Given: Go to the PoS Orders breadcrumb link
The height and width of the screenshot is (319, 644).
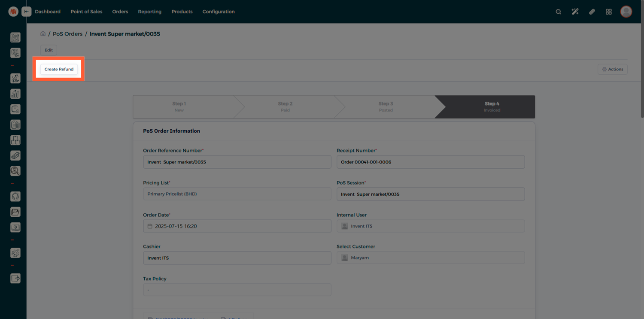Looking at the screenshot, I should pyautogui.click(x=67, y=33).
